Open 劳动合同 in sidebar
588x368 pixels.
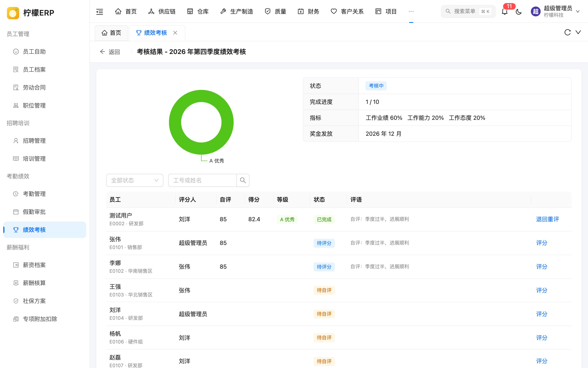(x=45, y=88)
